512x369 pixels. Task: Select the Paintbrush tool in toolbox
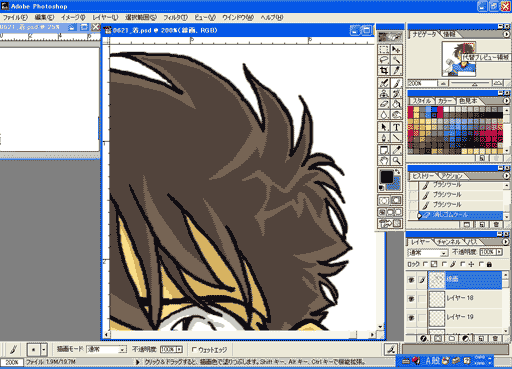396,83
